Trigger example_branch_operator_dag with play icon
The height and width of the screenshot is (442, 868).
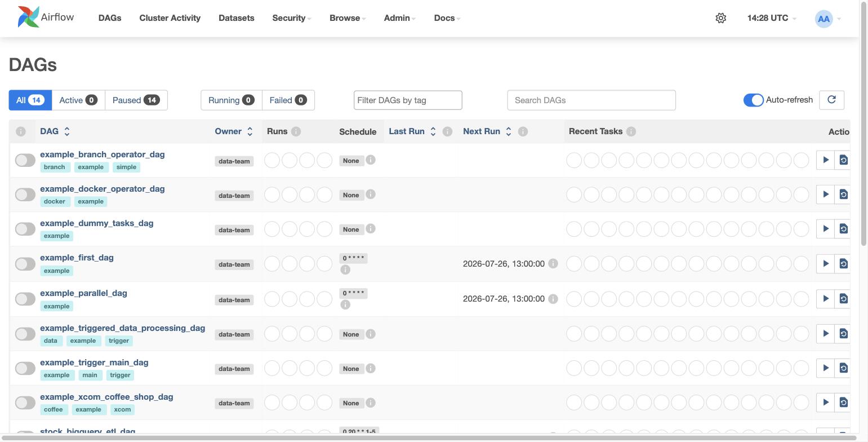[x=825, y=160]
